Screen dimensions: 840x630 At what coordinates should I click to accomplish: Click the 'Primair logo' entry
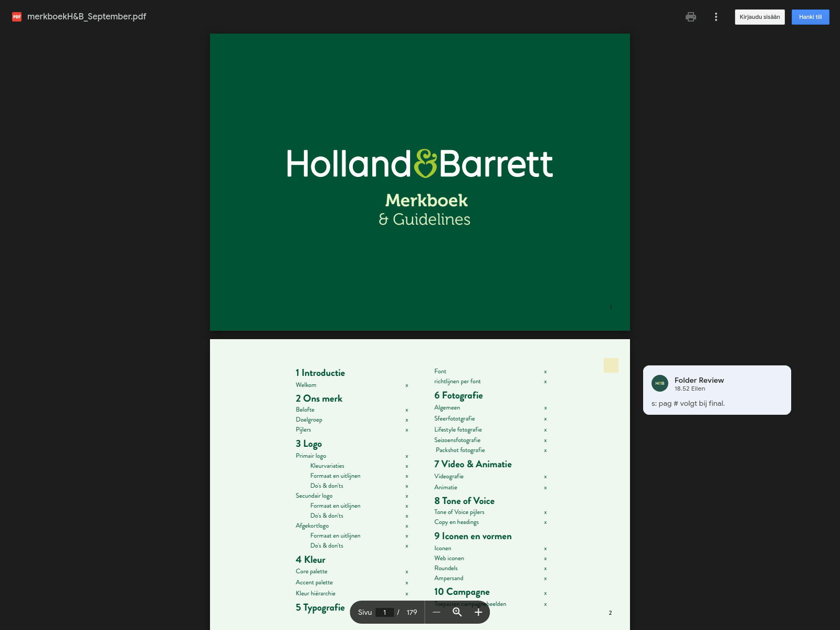(311, 456)
